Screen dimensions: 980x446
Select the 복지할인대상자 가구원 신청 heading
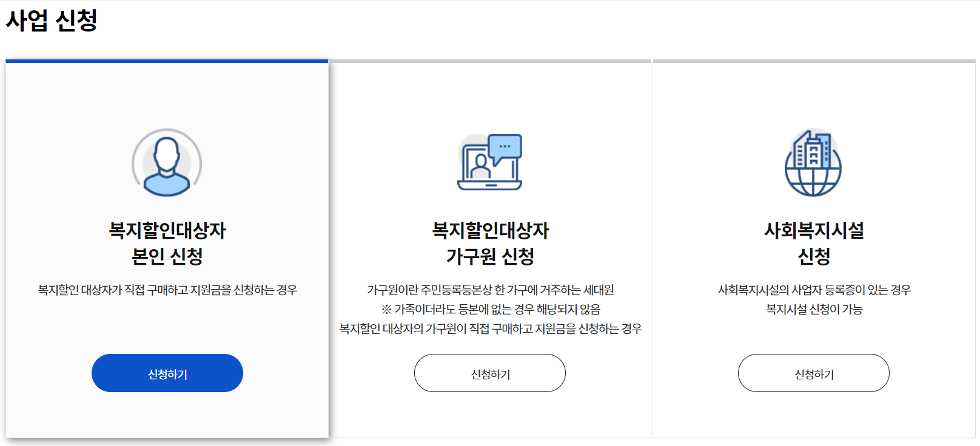490,243
